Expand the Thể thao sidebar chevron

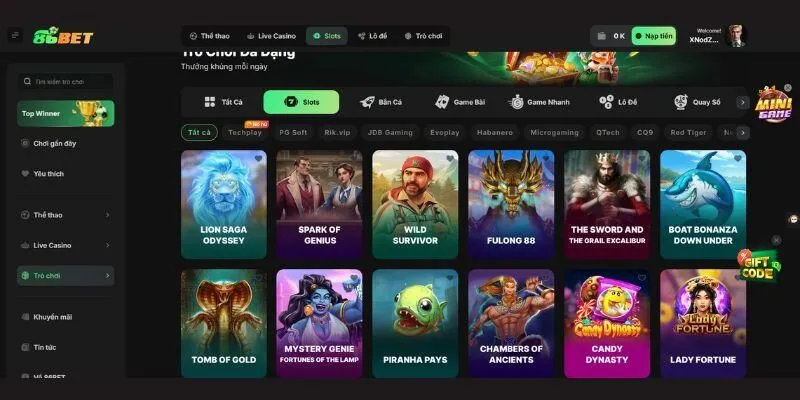coord(107,215)
